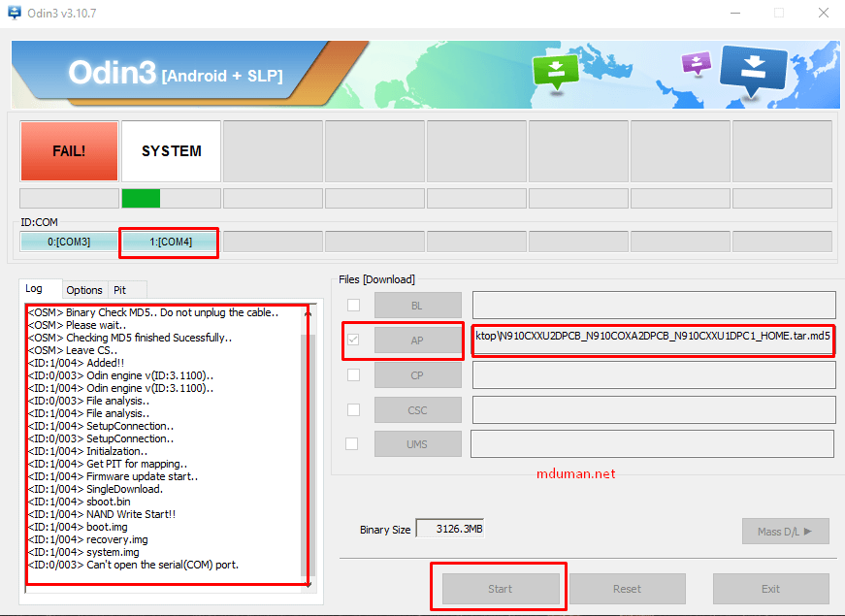845x616 pixels.
Task: Click the BL file path field
Action: coord(654,305)
